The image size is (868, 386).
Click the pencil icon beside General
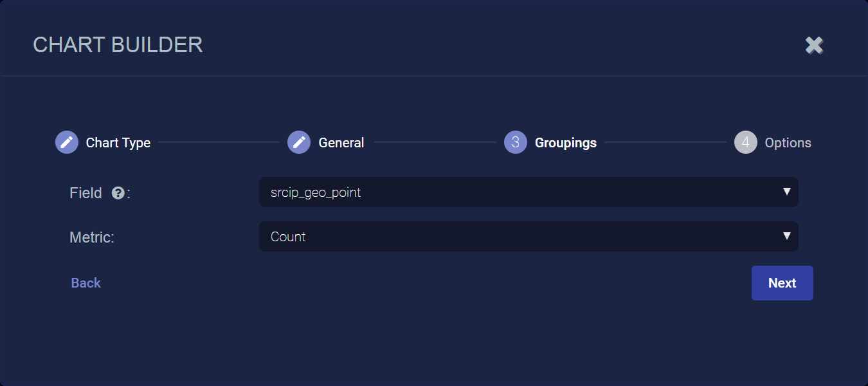298,142
